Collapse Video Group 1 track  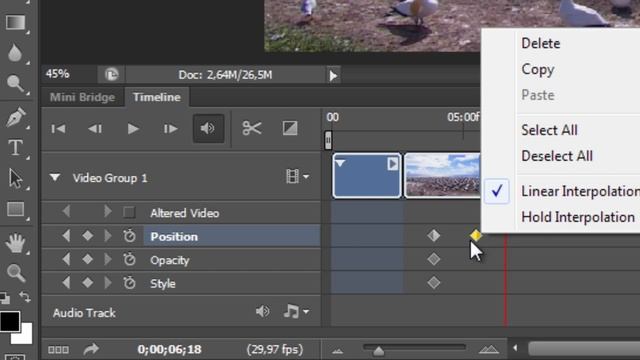coord(55,178)
